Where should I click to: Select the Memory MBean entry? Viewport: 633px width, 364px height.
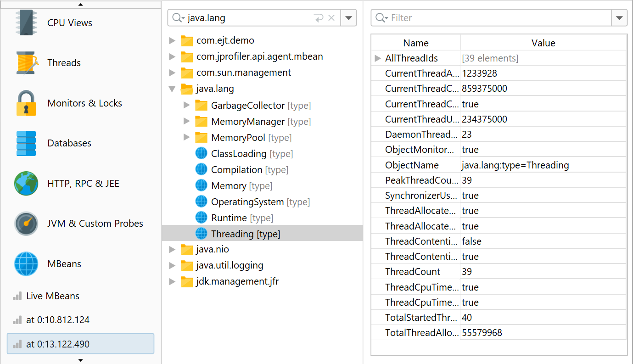(228, 186)
